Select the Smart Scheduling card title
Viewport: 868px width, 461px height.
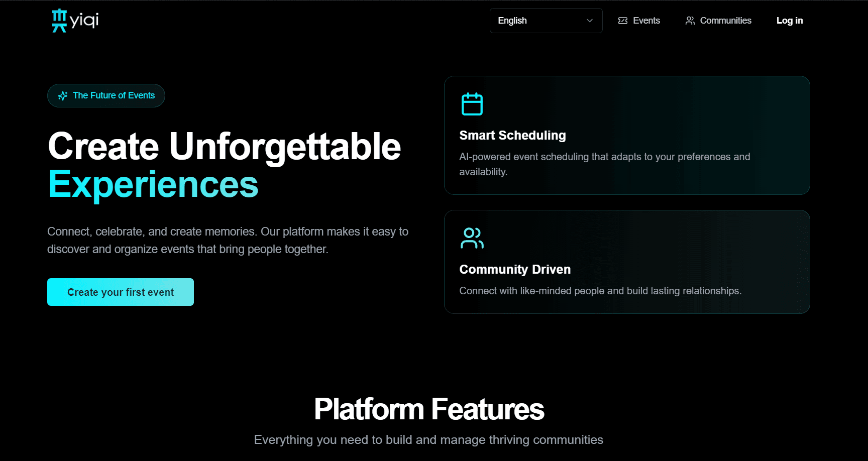coord(512,136)
